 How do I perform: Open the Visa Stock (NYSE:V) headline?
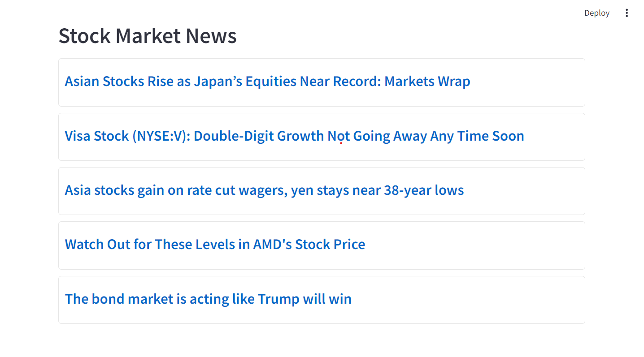click(x=294, y=136)
